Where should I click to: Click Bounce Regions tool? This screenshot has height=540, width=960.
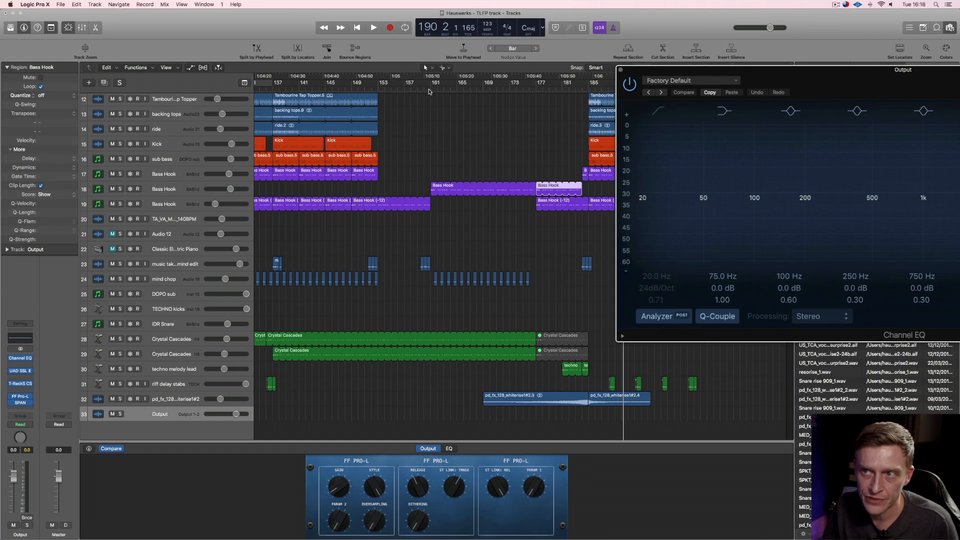click(354, 51)
